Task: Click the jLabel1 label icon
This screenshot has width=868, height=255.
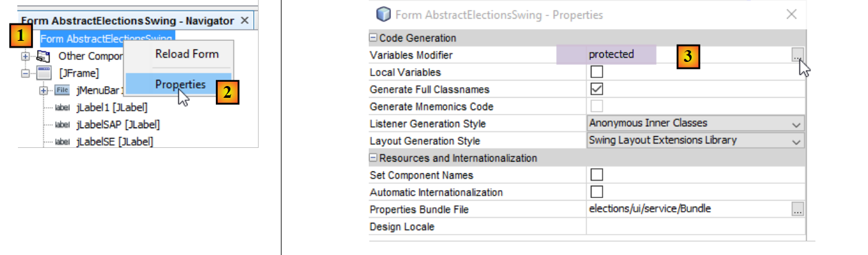Action: (x=62, y=108)
